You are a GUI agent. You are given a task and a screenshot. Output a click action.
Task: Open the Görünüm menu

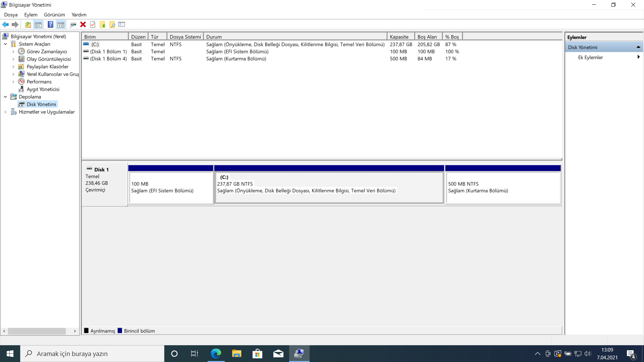[x=54, y=15]
